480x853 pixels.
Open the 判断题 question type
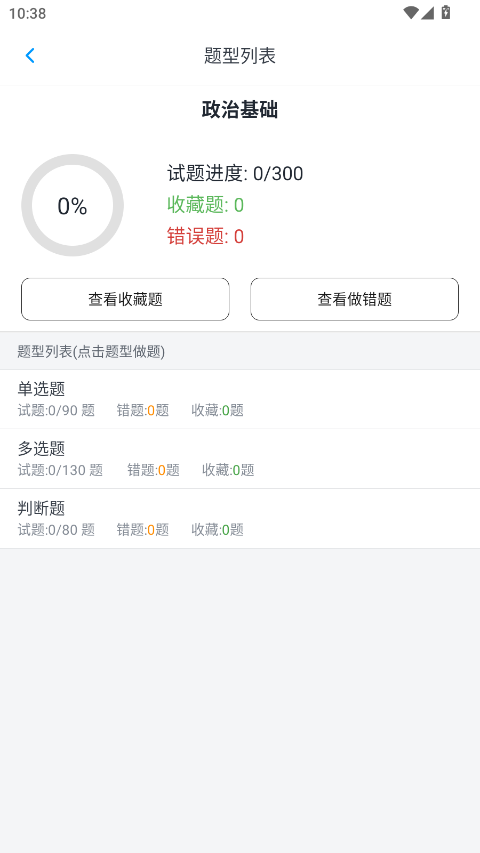point(240,518)
